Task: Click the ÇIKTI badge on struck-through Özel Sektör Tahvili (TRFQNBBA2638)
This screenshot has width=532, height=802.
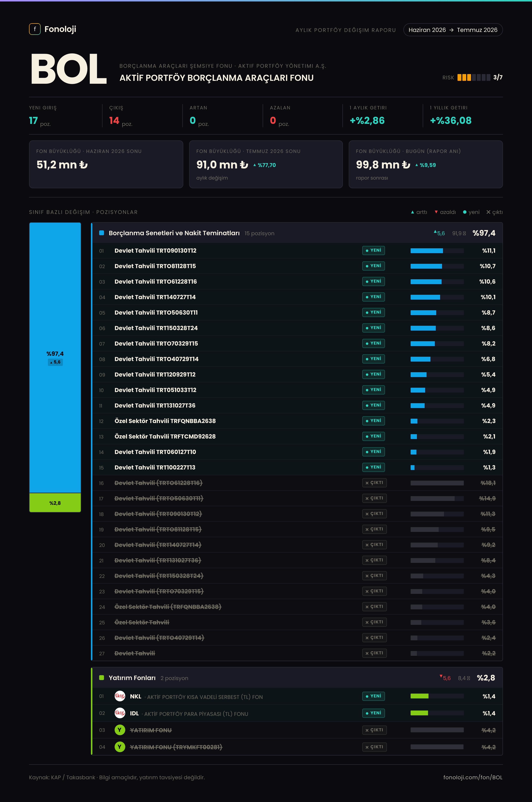Action: point(374,607)
